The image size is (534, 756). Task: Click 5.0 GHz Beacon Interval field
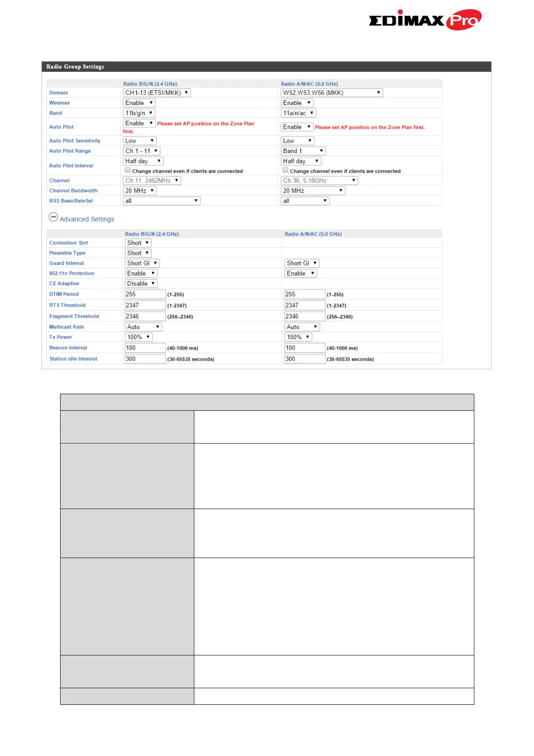[305, 348]
